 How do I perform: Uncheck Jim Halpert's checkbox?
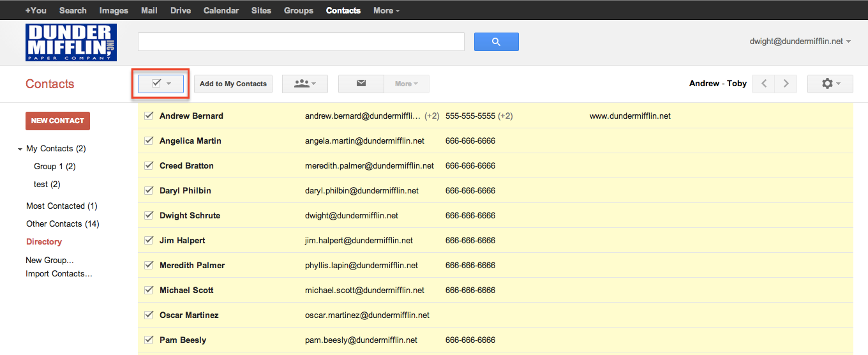coord(149,240)
